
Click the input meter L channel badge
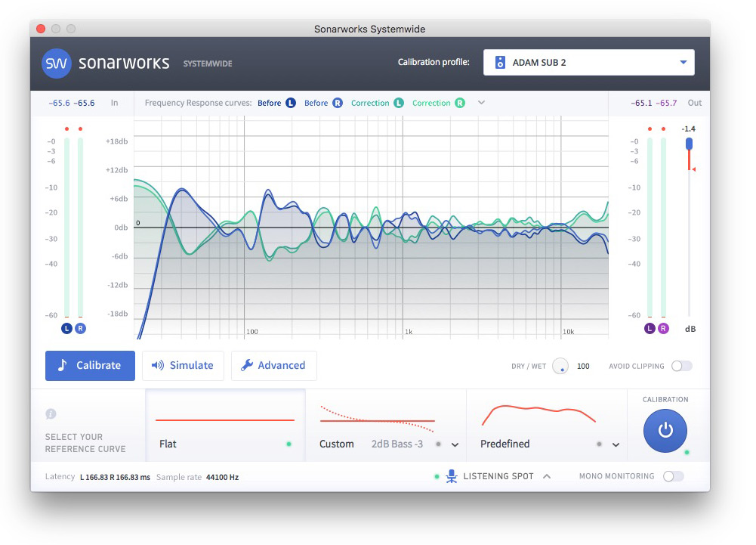click(66, 329)
